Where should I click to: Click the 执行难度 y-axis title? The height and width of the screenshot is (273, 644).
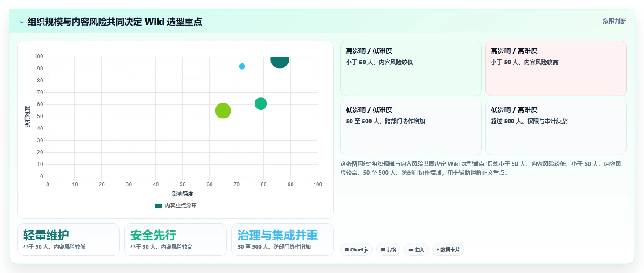click(x=27, y=117)
